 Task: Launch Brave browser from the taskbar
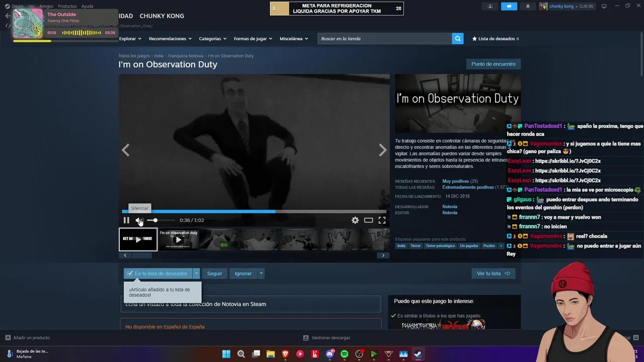coord(285,354)
